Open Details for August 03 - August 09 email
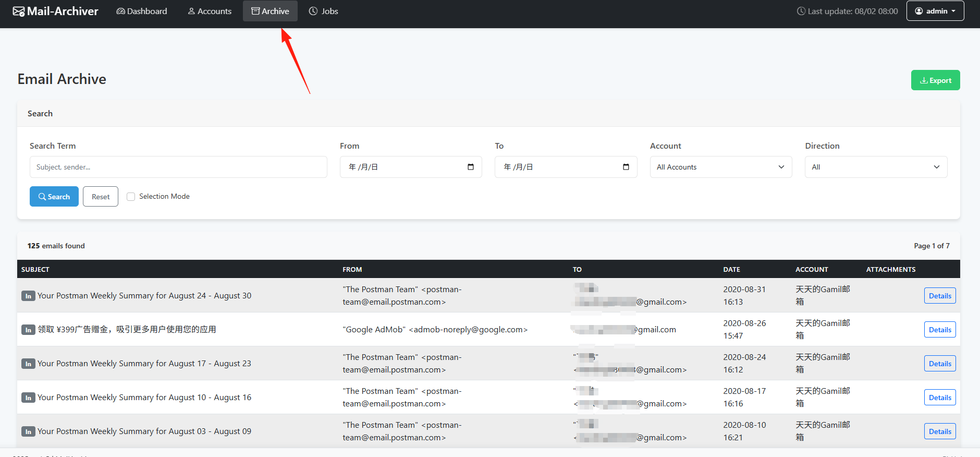 click(x=940, y=431)
